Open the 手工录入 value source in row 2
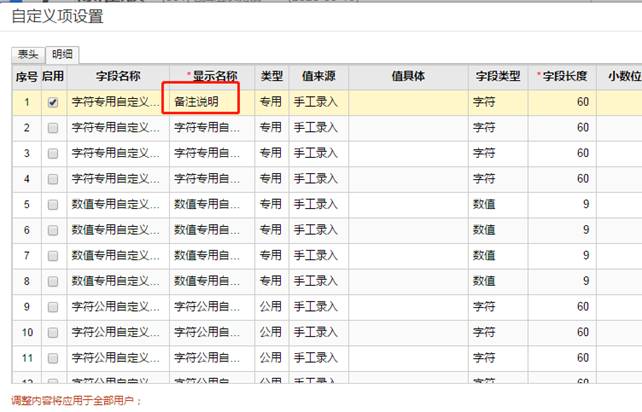Screen dimensions: 642x412 click(319, 128)
